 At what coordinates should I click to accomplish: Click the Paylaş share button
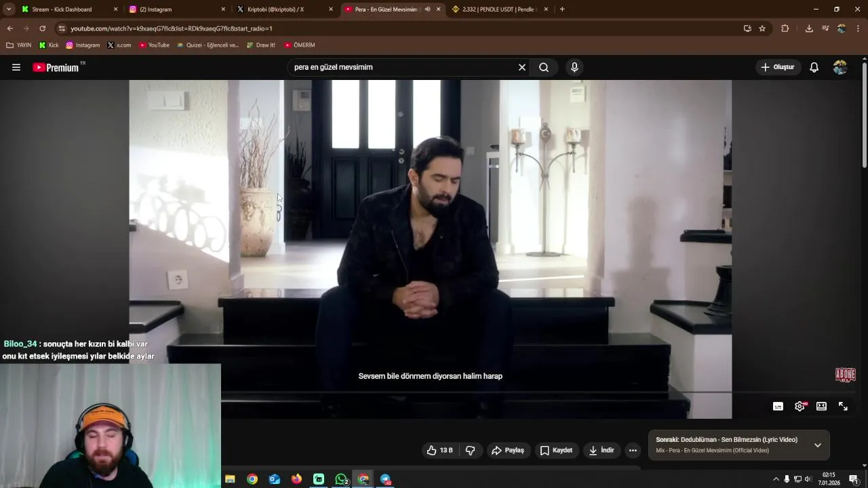click(x=508, y=450)
